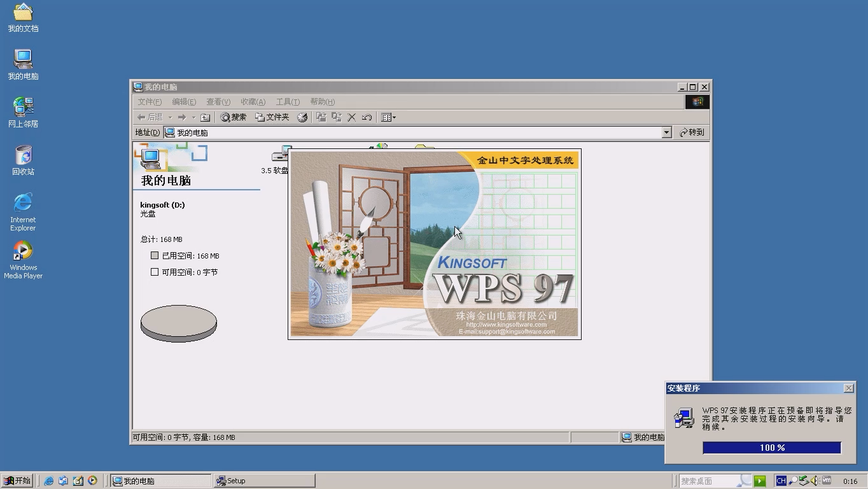Click the 100% setup progress bar

tap(772, 448)
